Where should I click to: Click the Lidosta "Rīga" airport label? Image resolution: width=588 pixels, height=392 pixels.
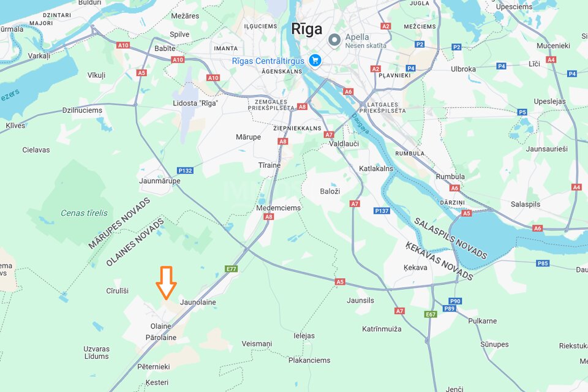coord(195,103)
